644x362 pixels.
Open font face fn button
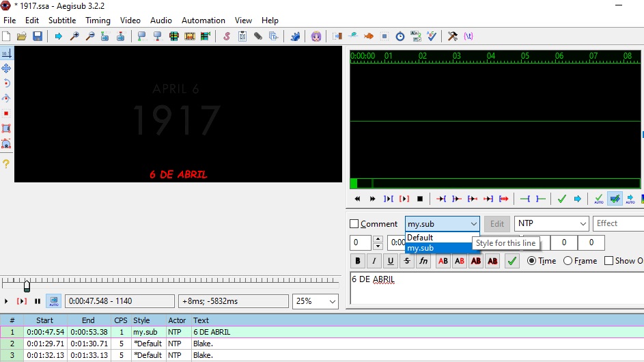[423, 261]
